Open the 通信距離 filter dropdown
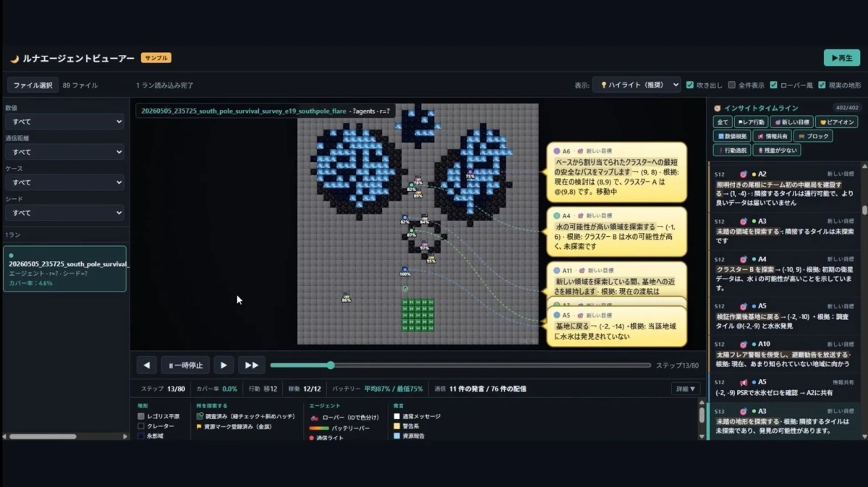The image size is (868, 487). [x=65, y=152]
